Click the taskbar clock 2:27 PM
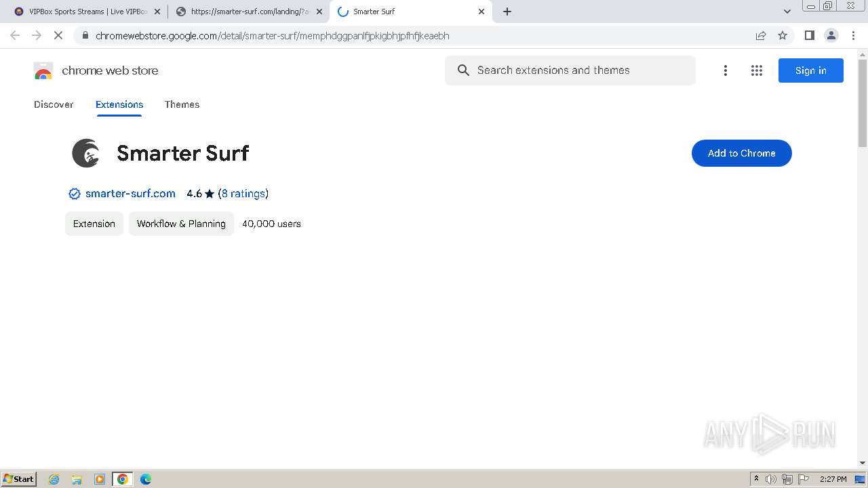 [x=833, y=479]
